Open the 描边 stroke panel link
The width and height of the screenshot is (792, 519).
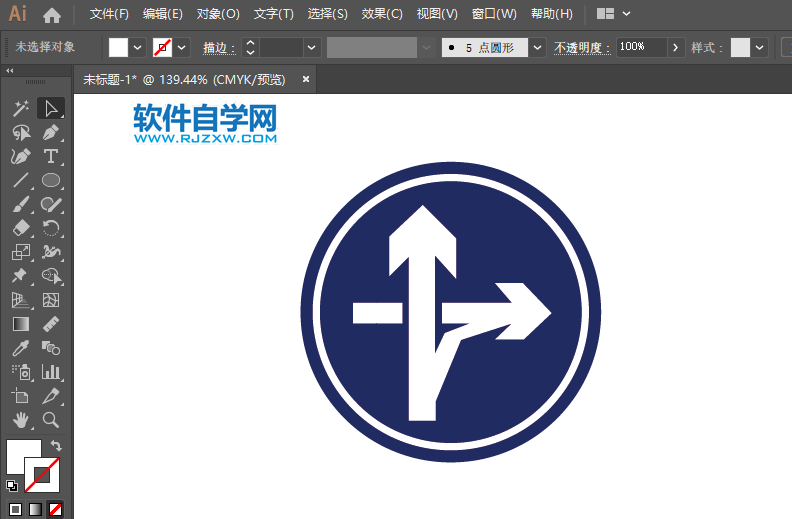click(219, 48)
